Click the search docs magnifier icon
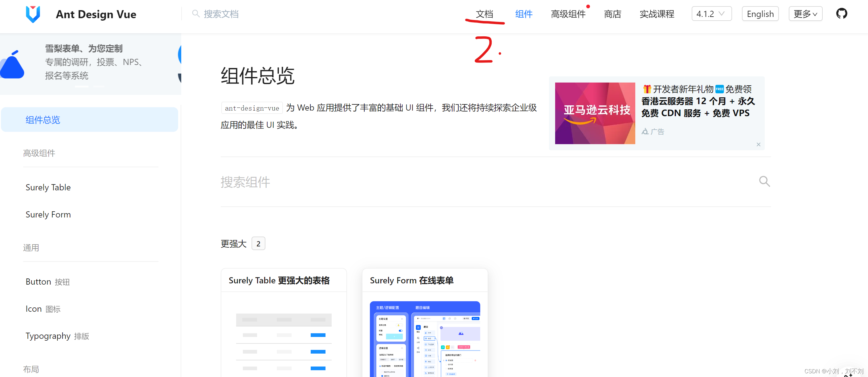 [195, 14]
